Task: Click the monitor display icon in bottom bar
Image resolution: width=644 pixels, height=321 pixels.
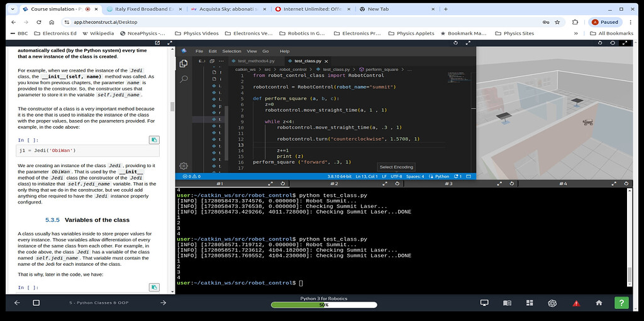Action: tap(484, 303)
